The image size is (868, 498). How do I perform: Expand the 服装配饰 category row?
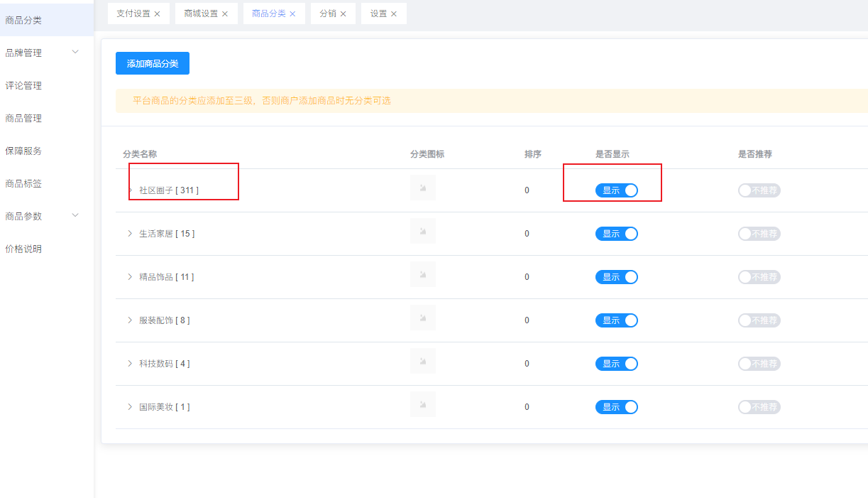(131, 320)
